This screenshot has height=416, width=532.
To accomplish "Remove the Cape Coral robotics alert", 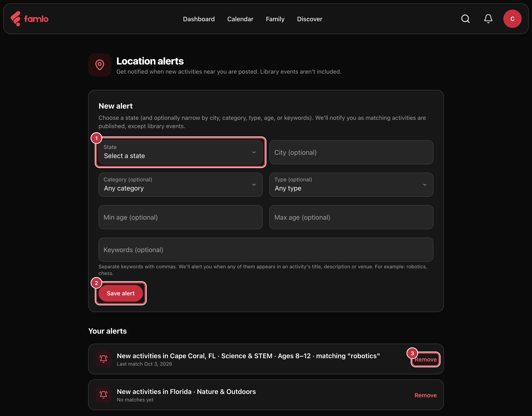I will tap(426, 359).
